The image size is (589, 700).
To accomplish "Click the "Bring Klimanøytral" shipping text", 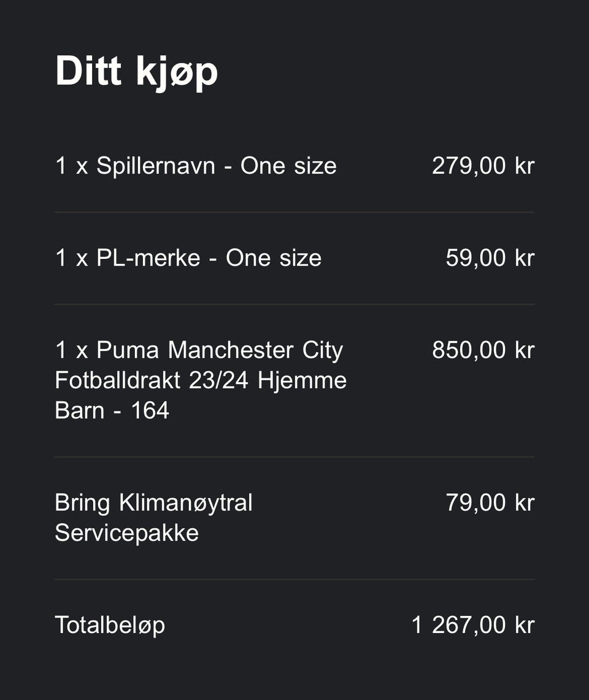I will (x=153, y=502).
